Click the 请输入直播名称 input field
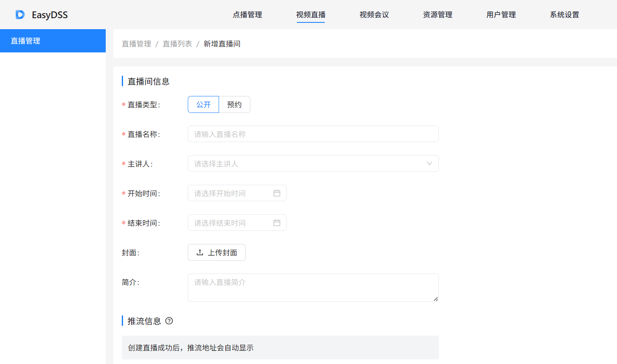 (313, 134)
